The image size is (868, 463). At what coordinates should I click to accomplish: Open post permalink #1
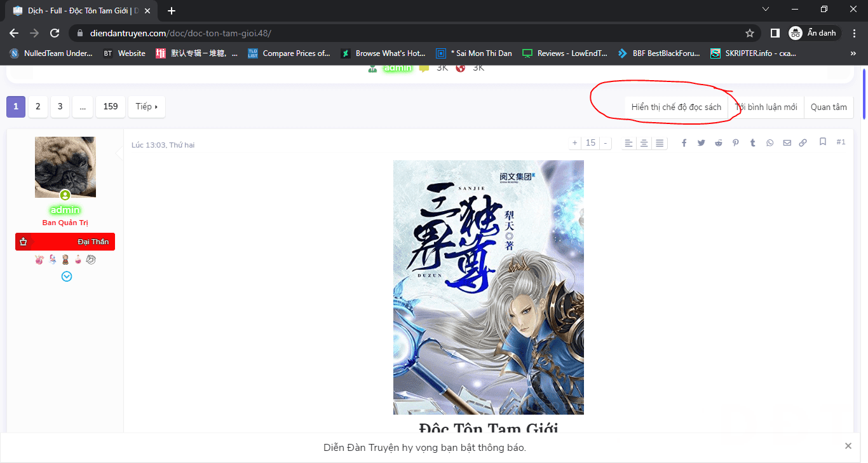point(841,142)
